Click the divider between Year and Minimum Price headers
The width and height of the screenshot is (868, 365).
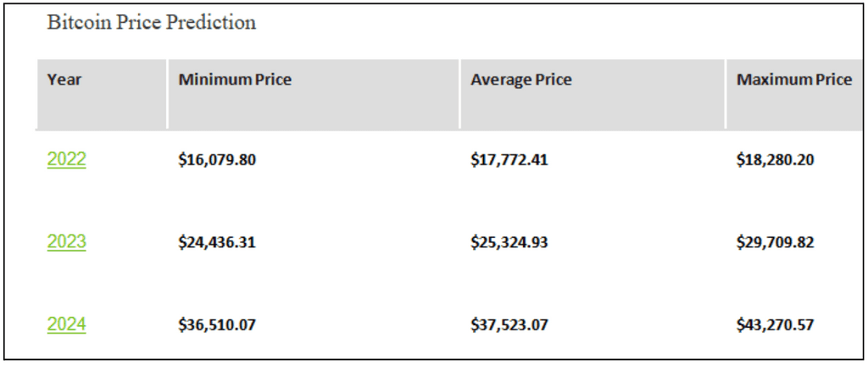[x=167, y=94]
